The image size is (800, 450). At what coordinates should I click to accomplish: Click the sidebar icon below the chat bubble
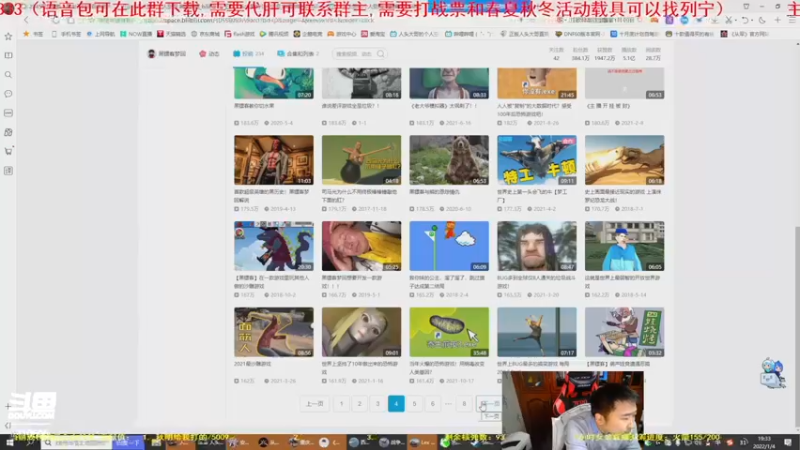pos(8,113)
